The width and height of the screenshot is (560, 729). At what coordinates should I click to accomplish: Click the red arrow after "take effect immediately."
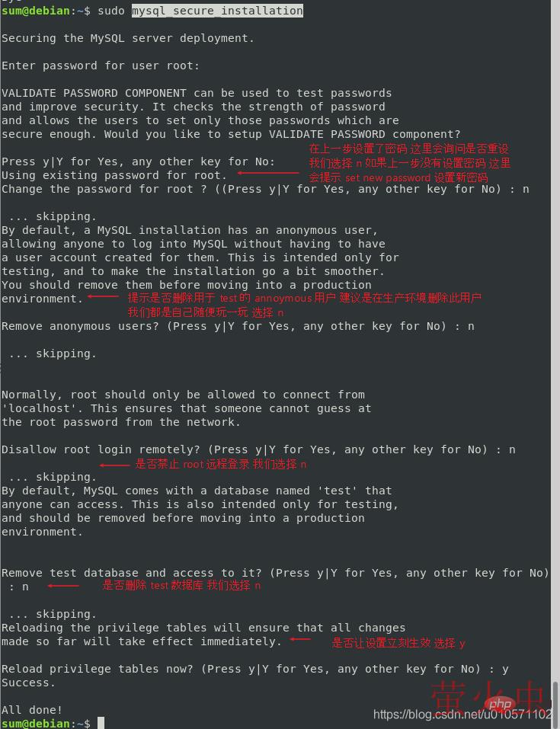pos(300,639)
